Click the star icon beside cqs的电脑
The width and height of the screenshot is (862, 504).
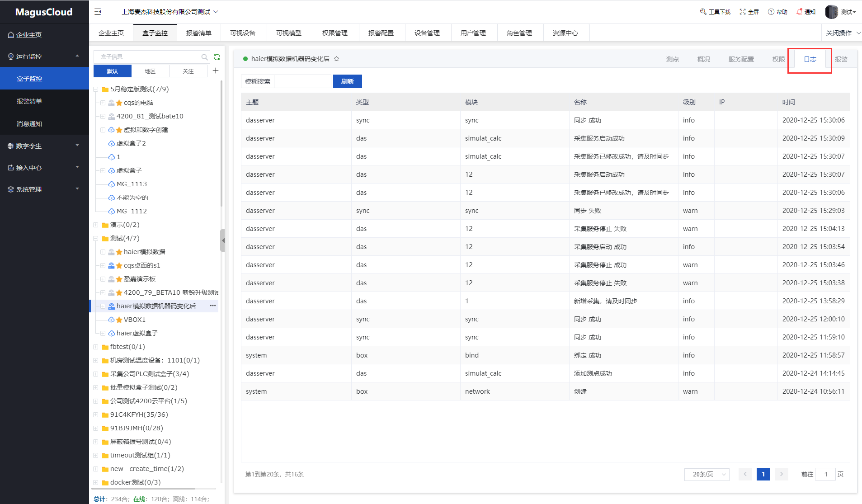[x=119, y=103]
